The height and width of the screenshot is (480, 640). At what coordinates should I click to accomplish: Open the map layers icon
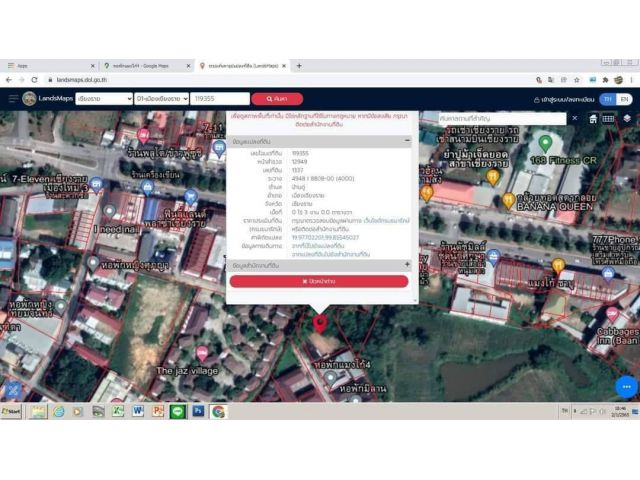[627, 118]
